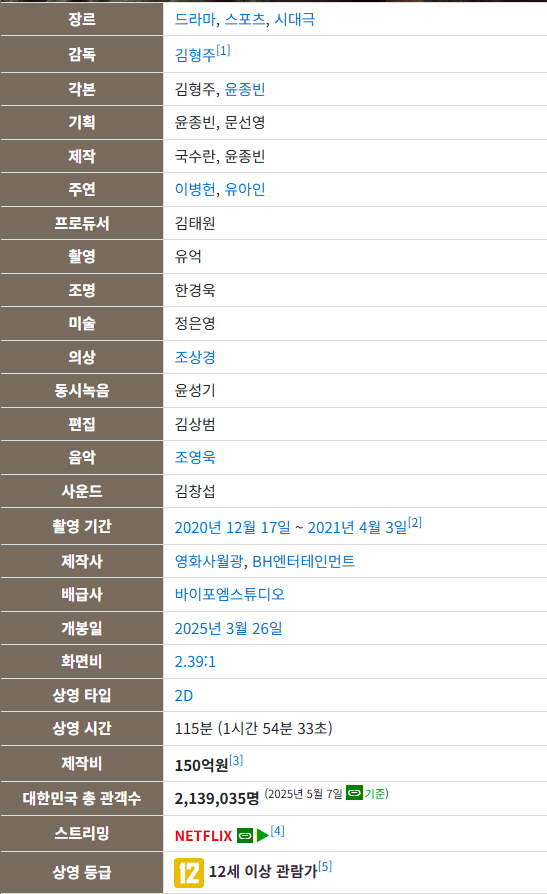Image resolution: width=547 pixels, height=894 pixels.
Task: Click the 2025년 3월 26일 release date link
Action: (228, 629)
